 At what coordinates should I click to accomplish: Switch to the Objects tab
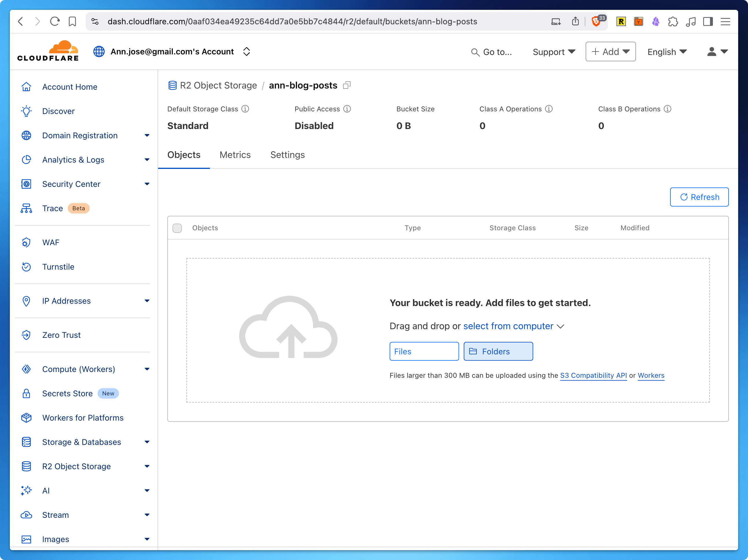click(x=184, y=155)
